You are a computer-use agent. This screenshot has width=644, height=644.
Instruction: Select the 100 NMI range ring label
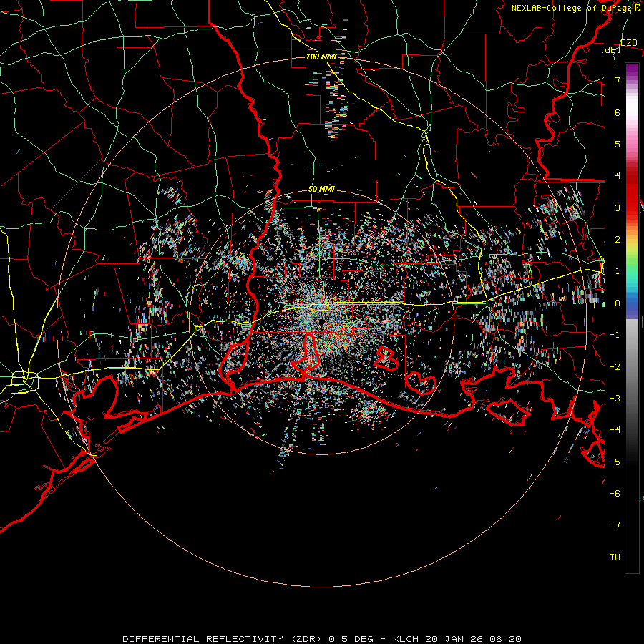(x=321, y=57)
